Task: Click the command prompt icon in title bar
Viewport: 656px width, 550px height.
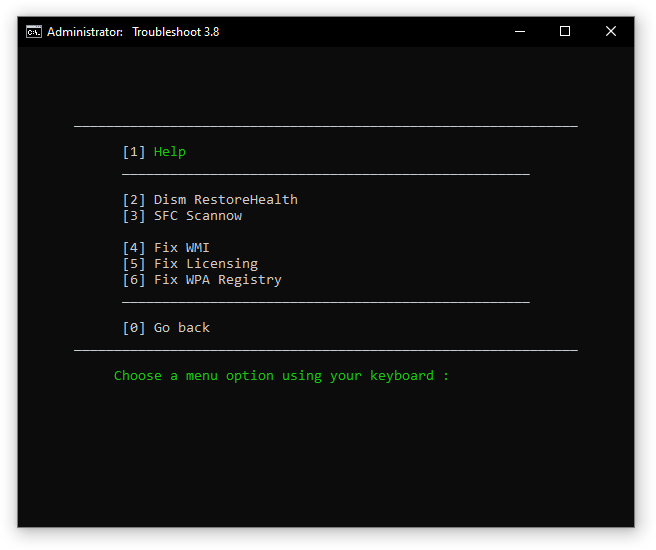Action: point(33,31)
